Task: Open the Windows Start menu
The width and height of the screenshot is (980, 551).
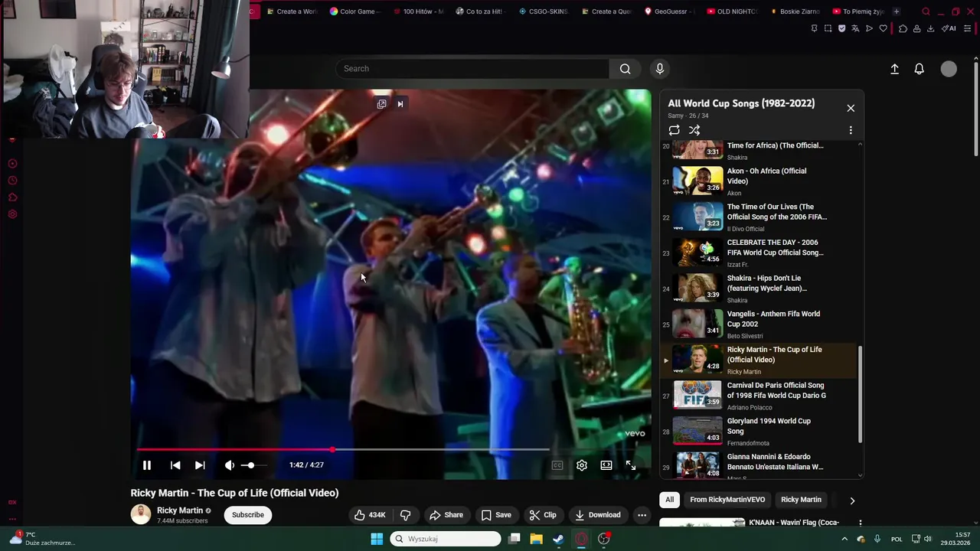Action: coord(377,539)
